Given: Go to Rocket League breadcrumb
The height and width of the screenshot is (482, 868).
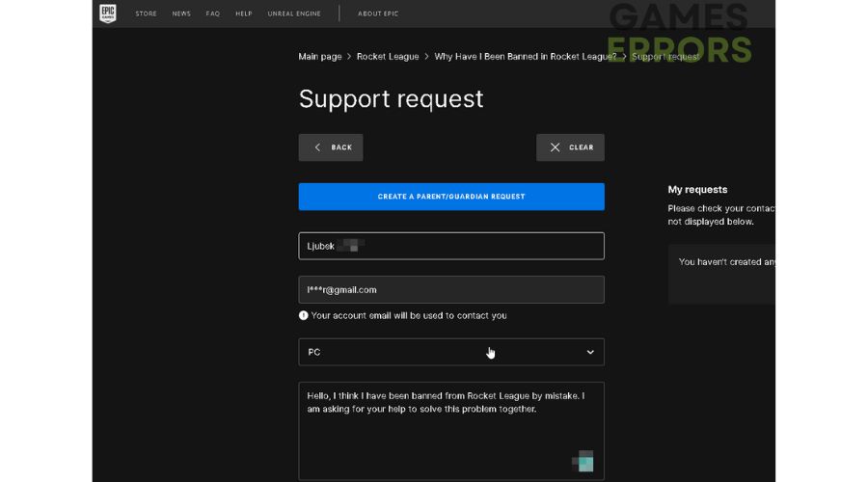Looking at the screenshot, I should (388, 57).
